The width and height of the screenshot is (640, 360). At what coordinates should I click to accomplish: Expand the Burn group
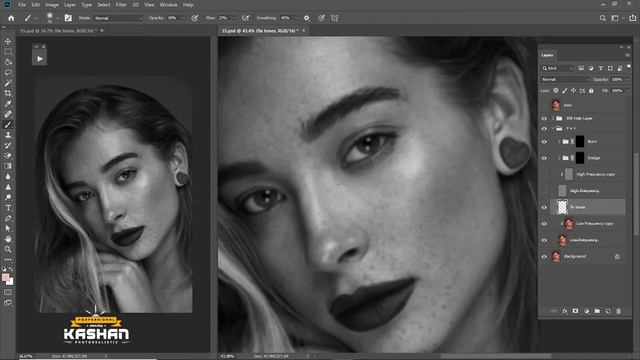559,142
